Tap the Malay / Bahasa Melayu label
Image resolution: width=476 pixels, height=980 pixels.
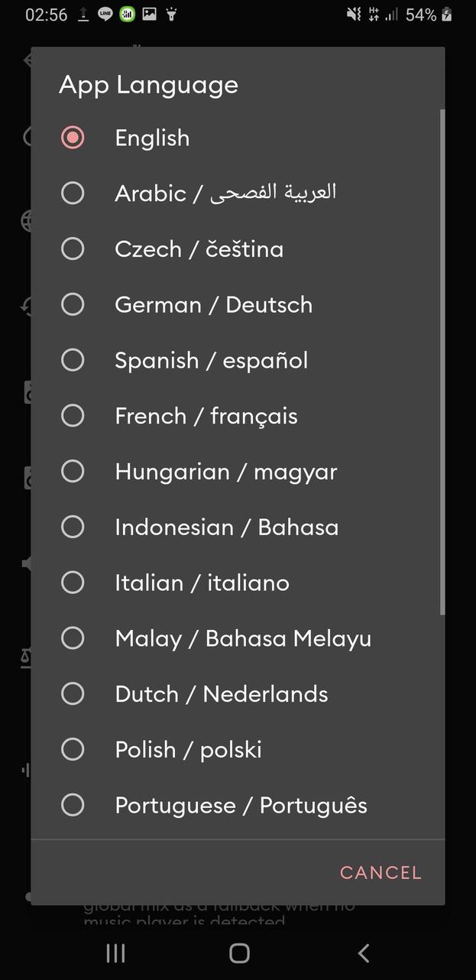[243, 638]
